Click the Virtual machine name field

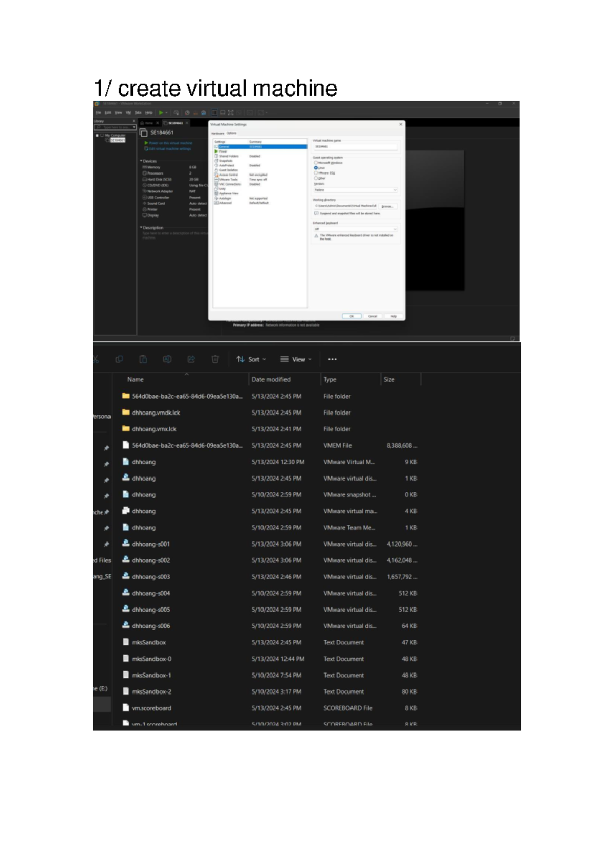click(x=355, y=147)
